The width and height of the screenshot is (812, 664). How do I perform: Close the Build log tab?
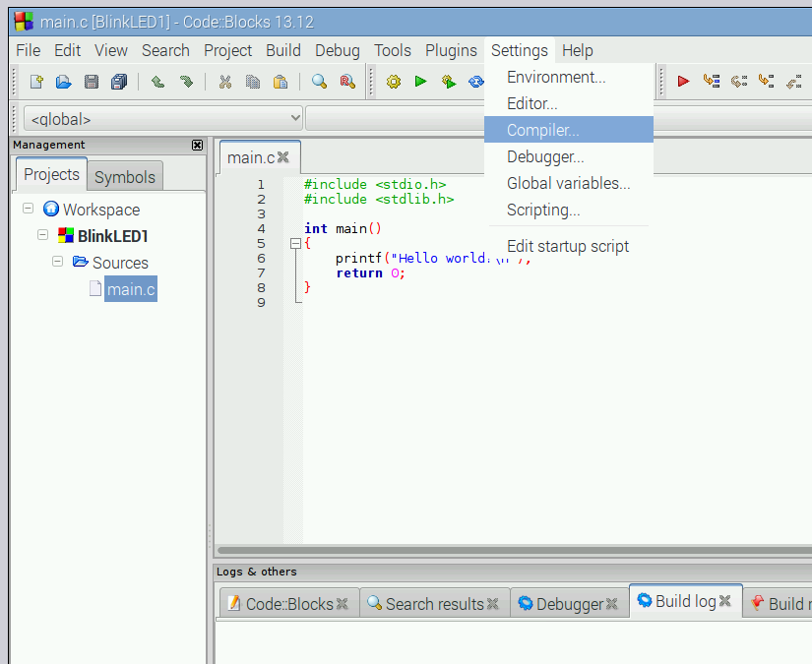(x=725, y=599)
